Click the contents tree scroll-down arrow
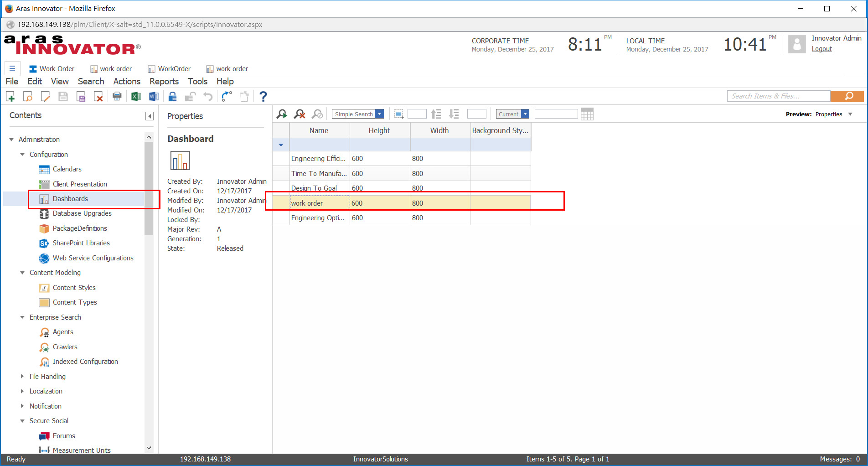This screenshot has width=868, height=466. pyautogui.click(x=149, y=448)
